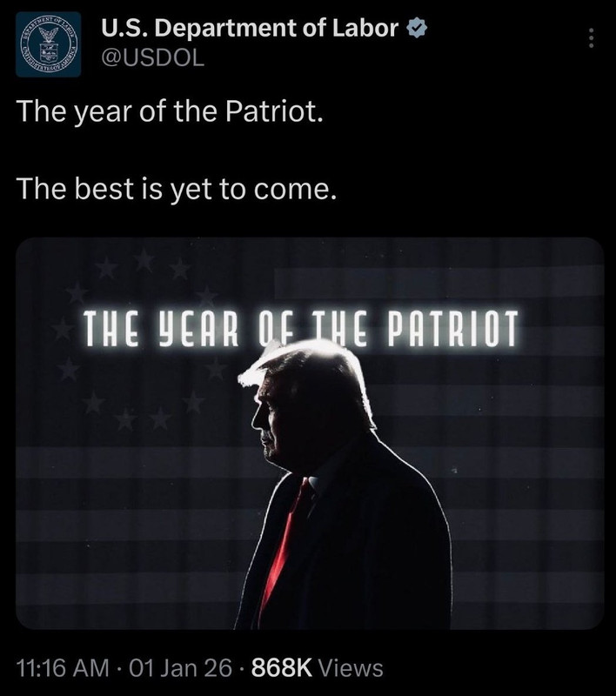Click the word PATRIOT in the image headline
Screen dimensions: 616x696
[453, 329]
